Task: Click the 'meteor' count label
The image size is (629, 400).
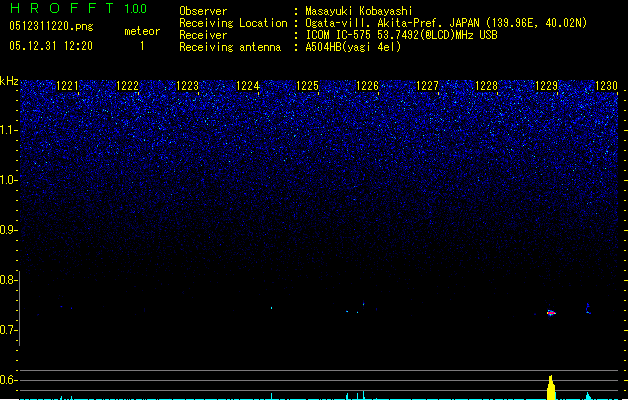Action: pyautogui.click(x=142, y=31)
